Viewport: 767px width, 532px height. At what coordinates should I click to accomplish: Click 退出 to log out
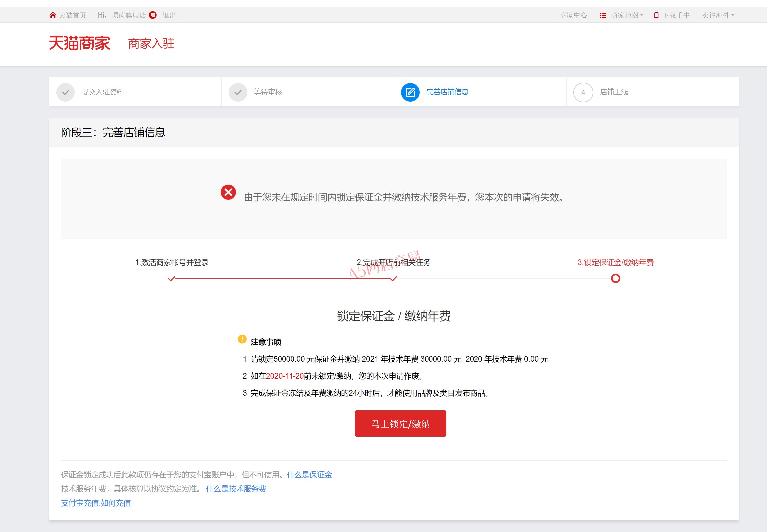point(169,15)
